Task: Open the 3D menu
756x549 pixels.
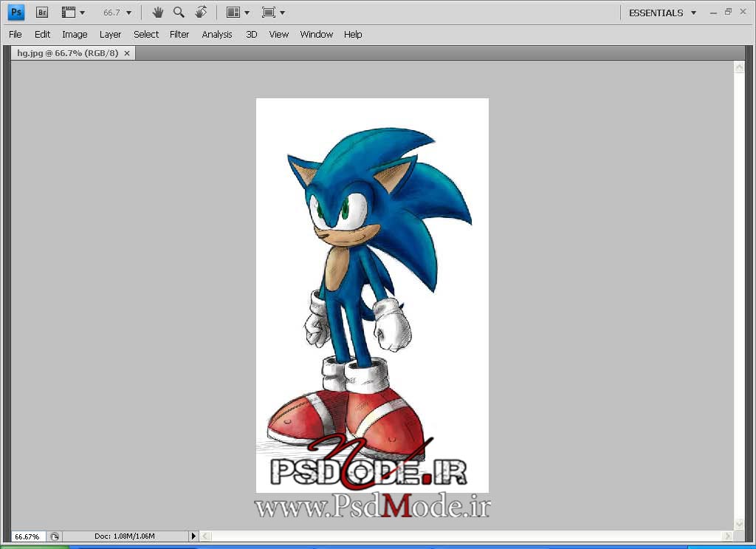Action: point(252,34)
